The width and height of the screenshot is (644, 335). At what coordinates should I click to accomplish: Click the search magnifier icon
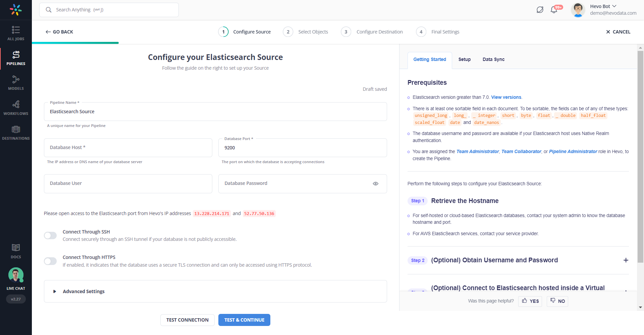pyautogui.click(x=49, y=10)
